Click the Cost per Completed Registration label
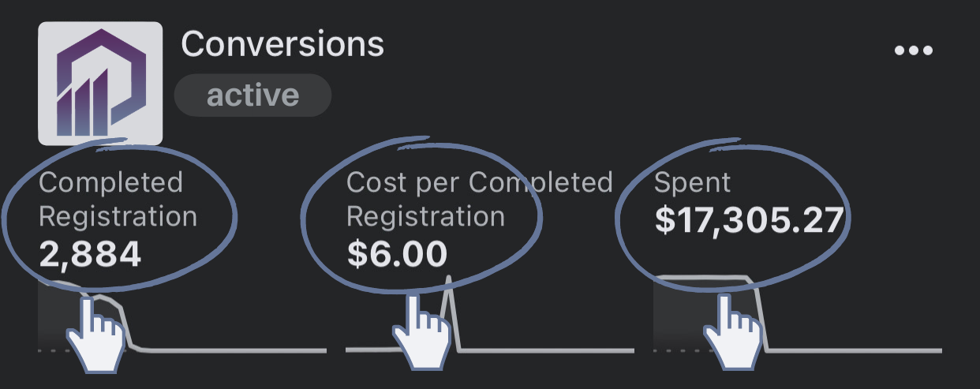The height and width of the screenshot is (389, 980). (x=480, y=199)
